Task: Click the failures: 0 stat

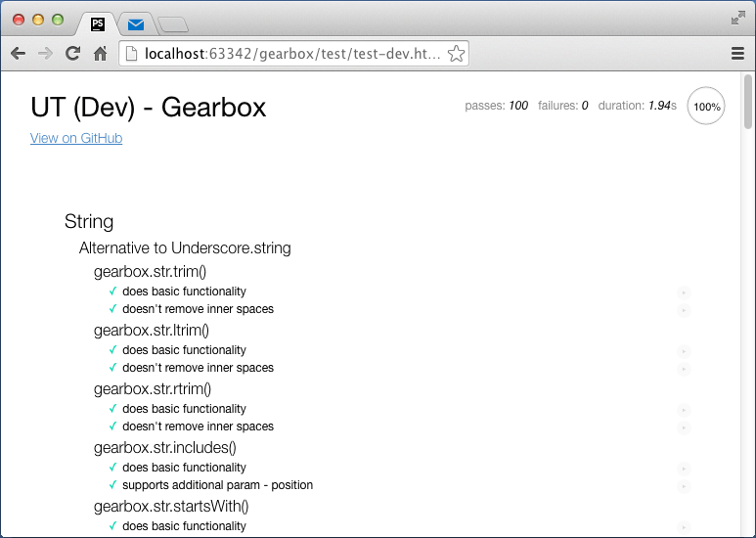Action: tap(562, 106)
